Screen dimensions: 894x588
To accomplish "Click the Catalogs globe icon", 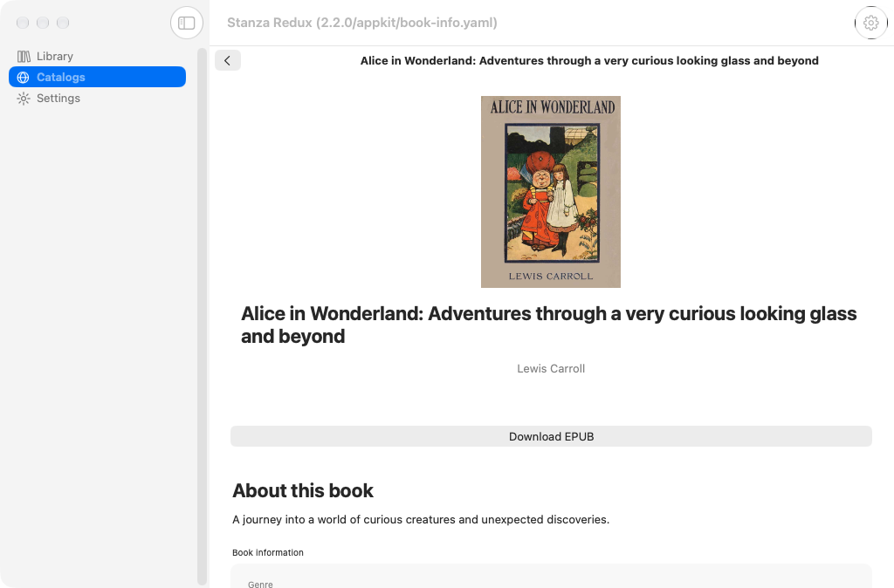I will pos(24,77).
